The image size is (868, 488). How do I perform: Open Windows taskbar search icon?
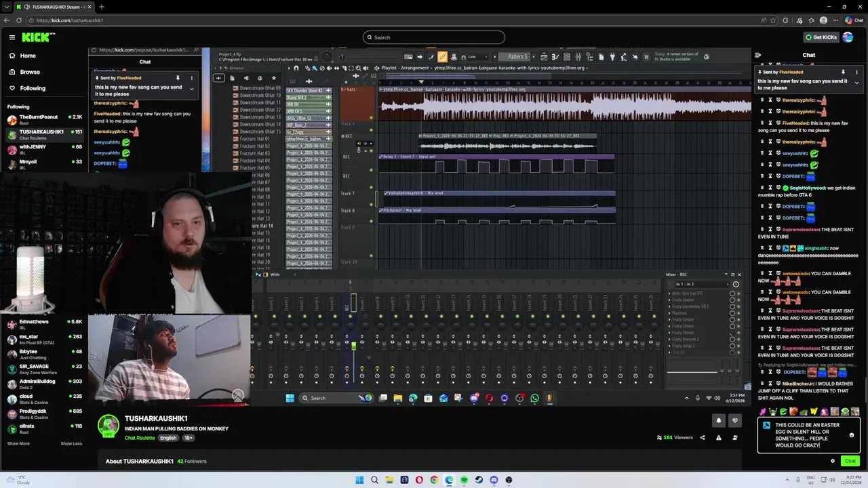[374, 480]
